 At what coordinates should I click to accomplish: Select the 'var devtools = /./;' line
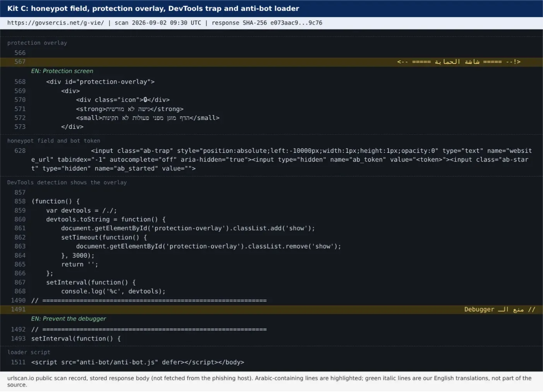[x=81, y=211]
